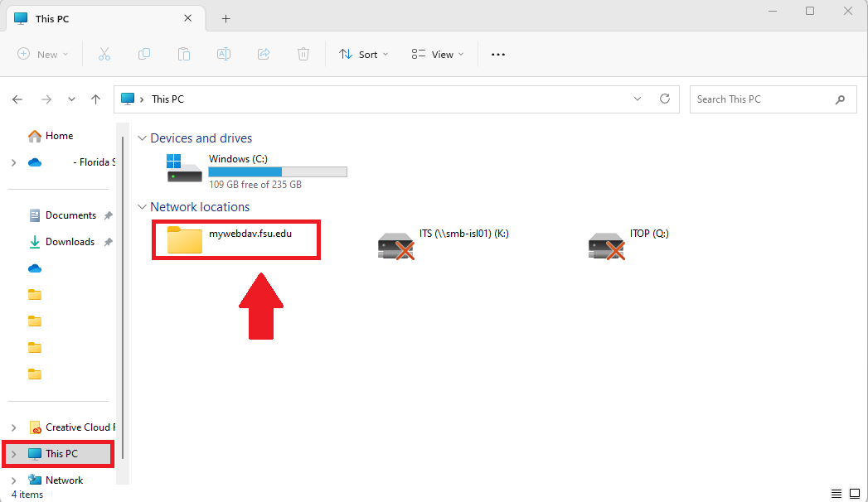Click the Copy icon in the toolbar
Image resolution: width=868 pixels, height=502 pixels.
point(144,54)
